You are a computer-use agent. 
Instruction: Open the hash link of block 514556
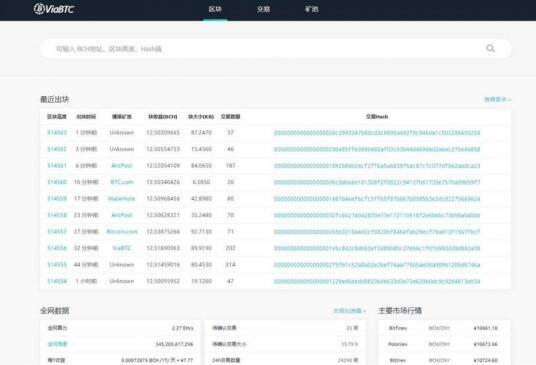(x=377, y=248)
